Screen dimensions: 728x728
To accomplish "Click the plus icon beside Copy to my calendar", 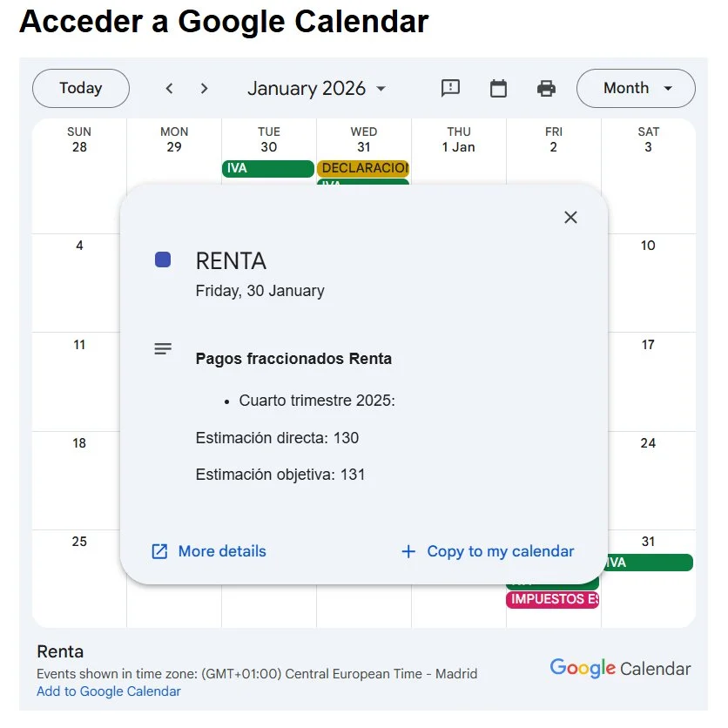I will [x=408, y=551].
